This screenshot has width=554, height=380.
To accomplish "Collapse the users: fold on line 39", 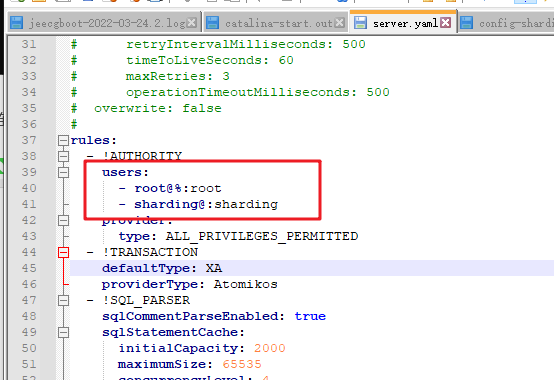I will click(63, 172).
